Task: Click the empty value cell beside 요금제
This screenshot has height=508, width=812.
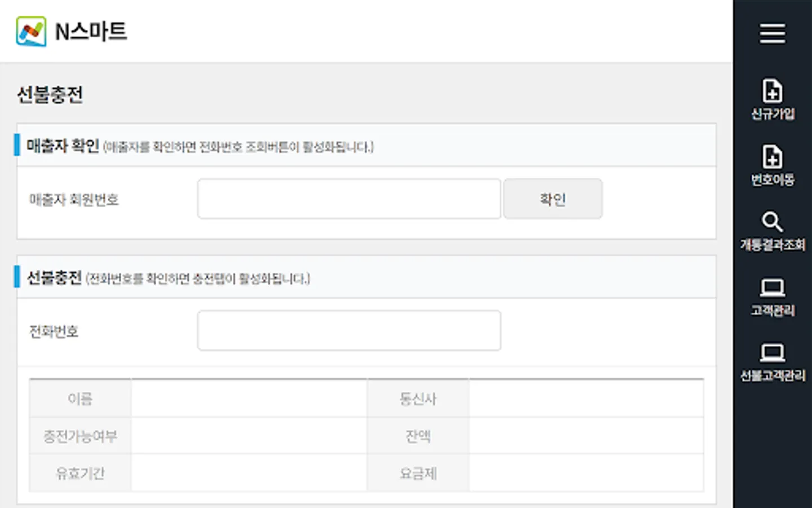Action: (586, 473)
